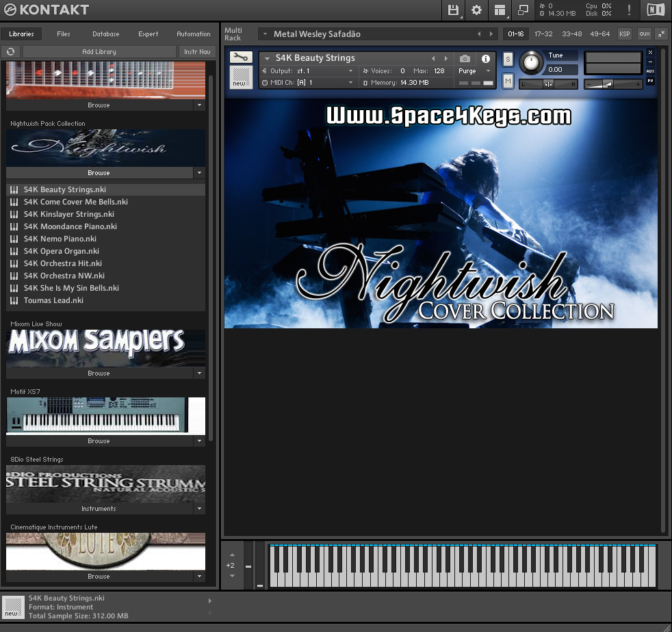Toggle the AUX sends display

tap(650, 71)
